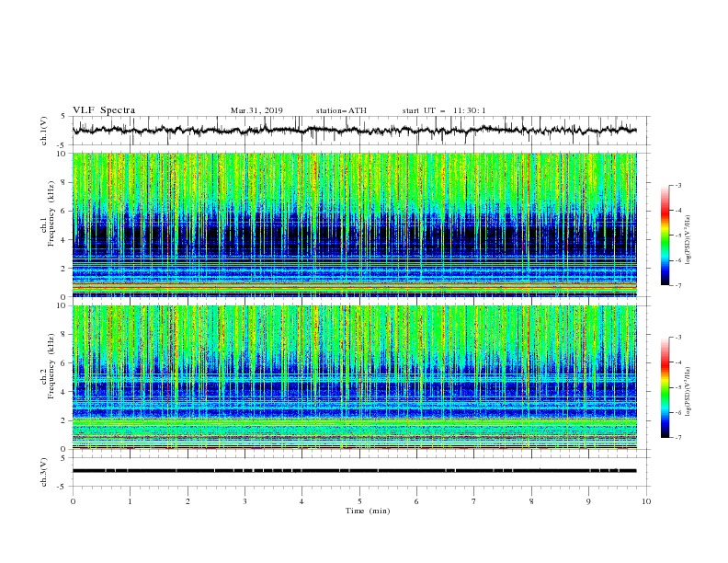Click the ch.1 spectrogram plot
The height and width of the screenshot is (563, 728).
tap(355, 224)
